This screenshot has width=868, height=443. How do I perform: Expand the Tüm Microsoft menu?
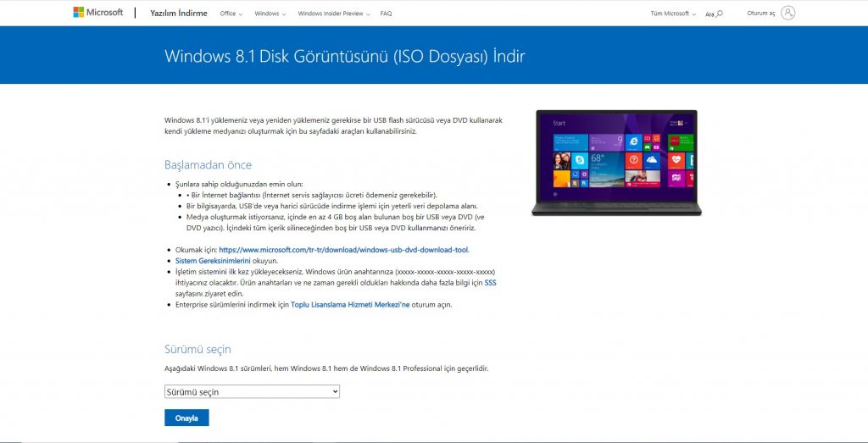click(x=672, y=14)
